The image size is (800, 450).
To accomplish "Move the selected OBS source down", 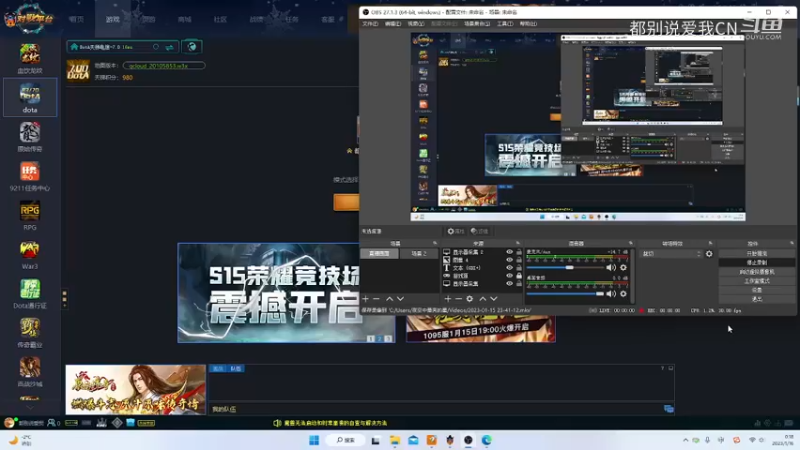I will pyautogui.click(x=493, y=298).
